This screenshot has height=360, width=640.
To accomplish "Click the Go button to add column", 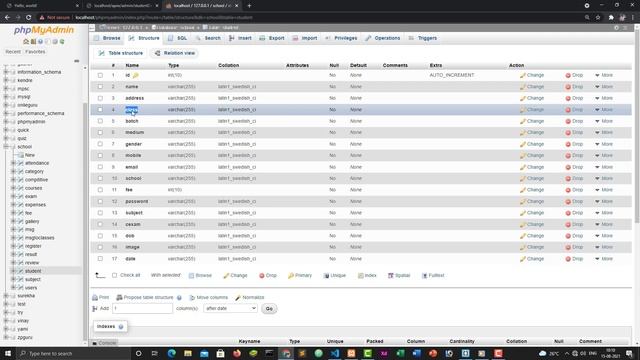I will point(269,309).
